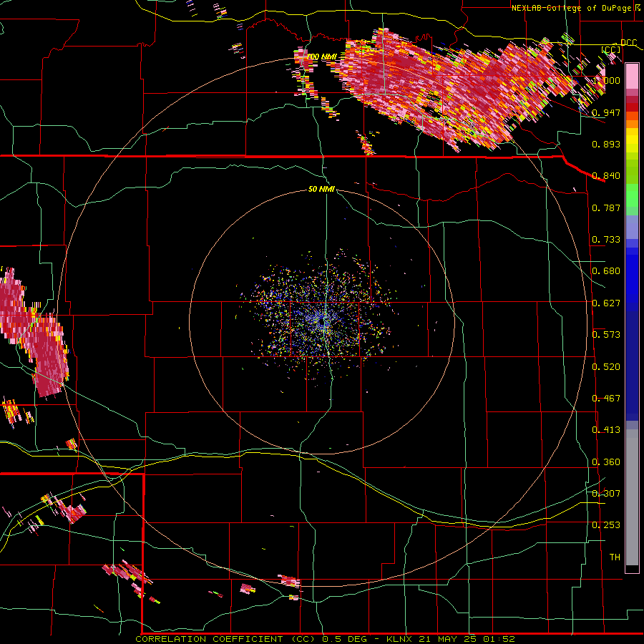644x644 pixels.
Task: Select the 0.573 color scale value
Action: (606, 335)
